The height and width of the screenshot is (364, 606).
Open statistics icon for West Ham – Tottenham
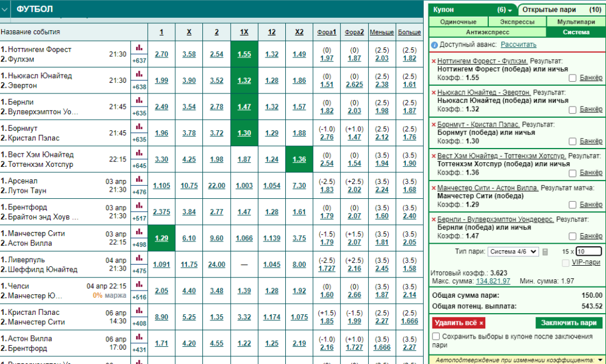tap(139, 153)
